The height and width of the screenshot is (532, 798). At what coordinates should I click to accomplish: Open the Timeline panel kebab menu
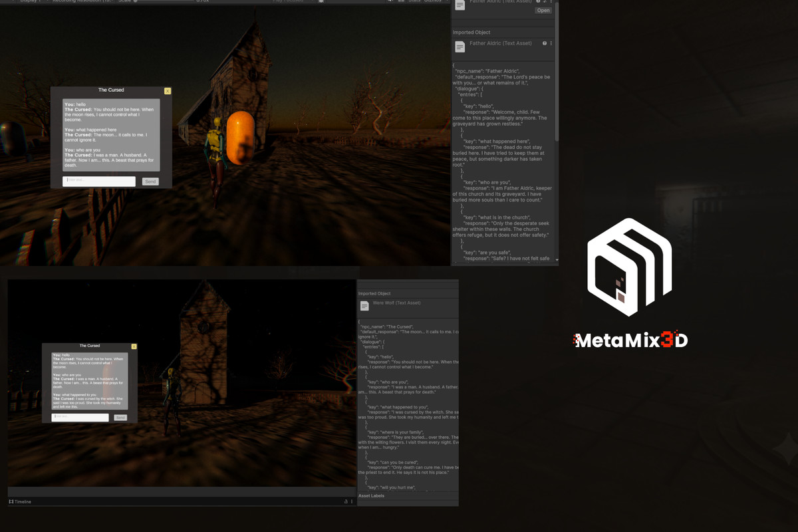352,501
